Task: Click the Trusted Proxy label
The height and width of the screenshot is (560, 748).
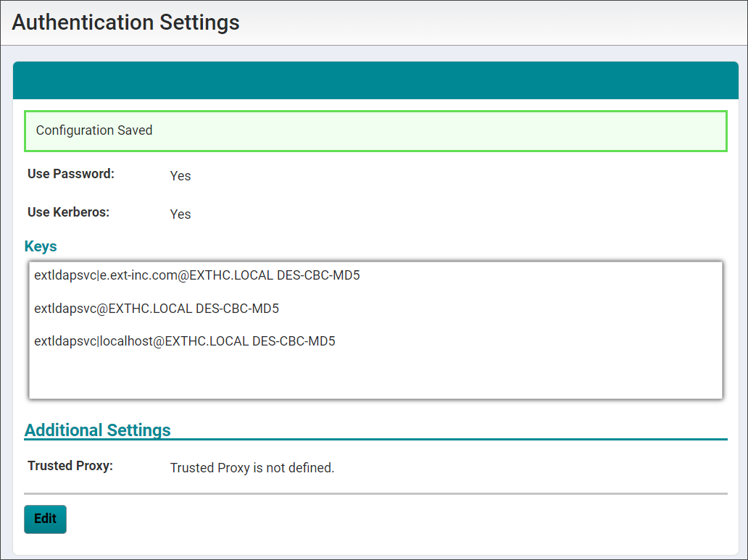Action: point(70,466)
